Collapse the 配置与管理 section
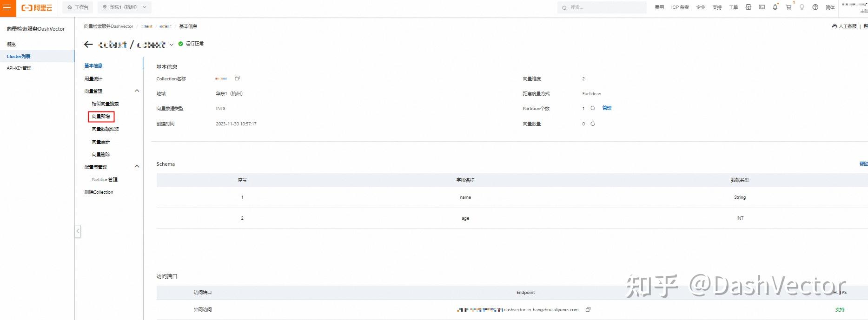This screenshot has width=868, height=320. (137, 167)
